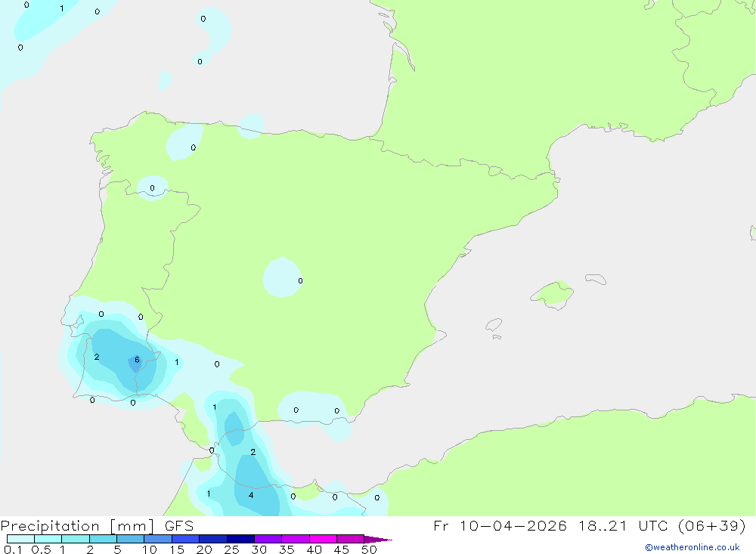
Task: Choose the 25–30 mm dark navy legend box
Action: tap(240, 539)
